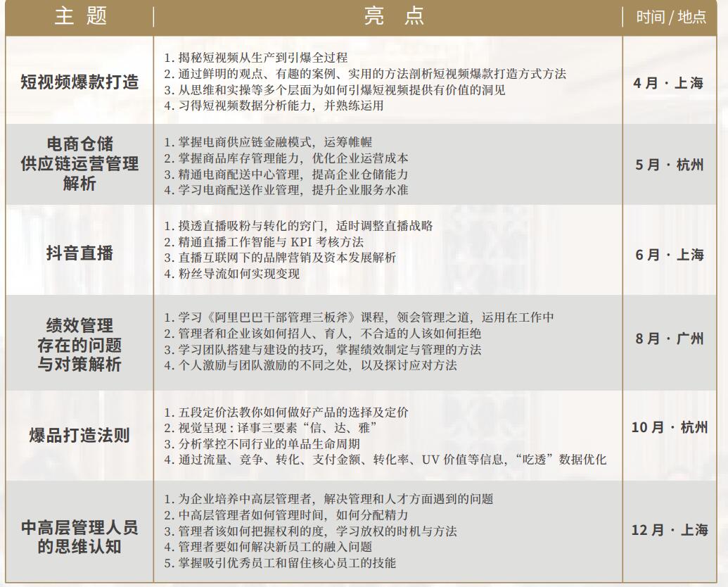Select the 短视频爆款打造 course title
728x587 pixels.
click(80, 82)
